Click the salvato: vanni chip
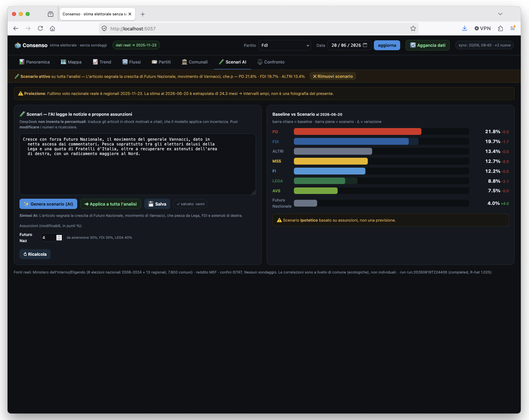This screenshot has height=420, width=529. coord(190,204)
